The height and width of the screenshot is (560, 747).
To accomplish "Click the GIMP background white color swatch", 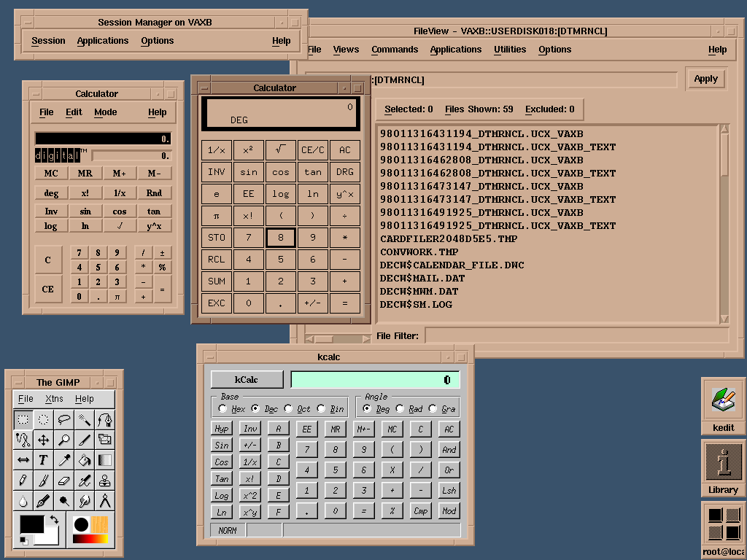I will [x=50, y=538].
